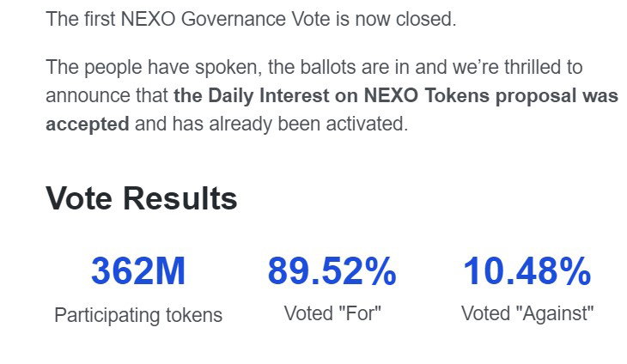Click the "Participating tokens" label
627x364 pixels.
coord(138,315)
